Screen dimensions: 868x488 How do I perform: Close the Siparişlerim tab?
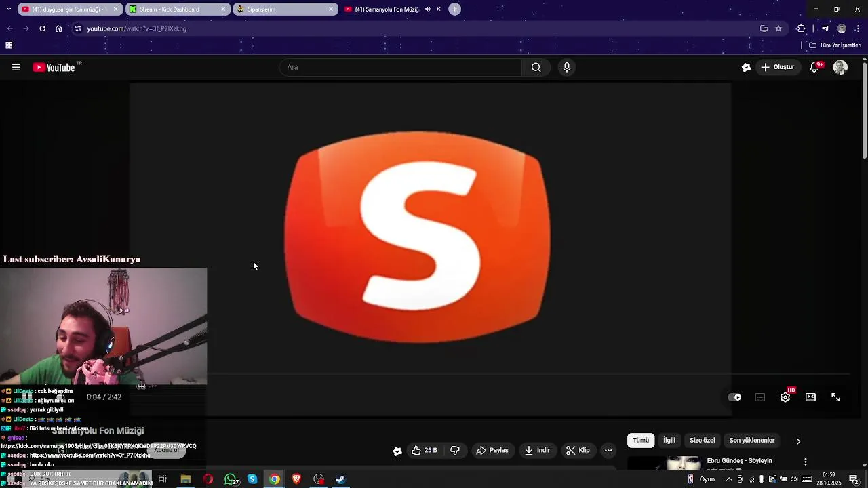pos(331,9)
